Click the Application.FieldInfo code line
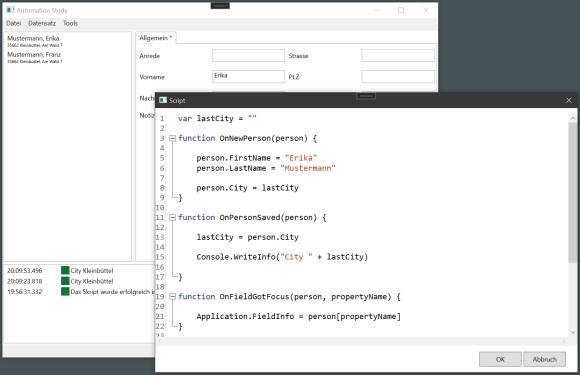This screenshot has height=375, width=580. click(299, 316)
